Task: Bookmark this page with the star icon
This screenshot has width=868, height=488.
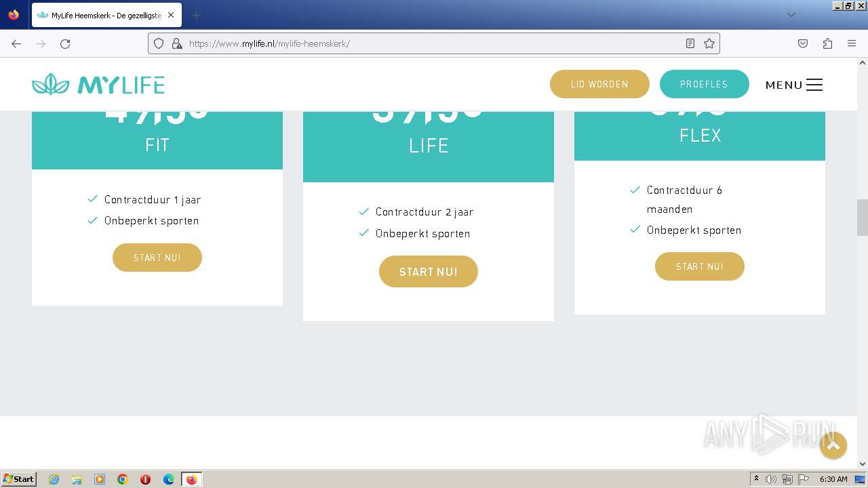Action: (709, 43)
